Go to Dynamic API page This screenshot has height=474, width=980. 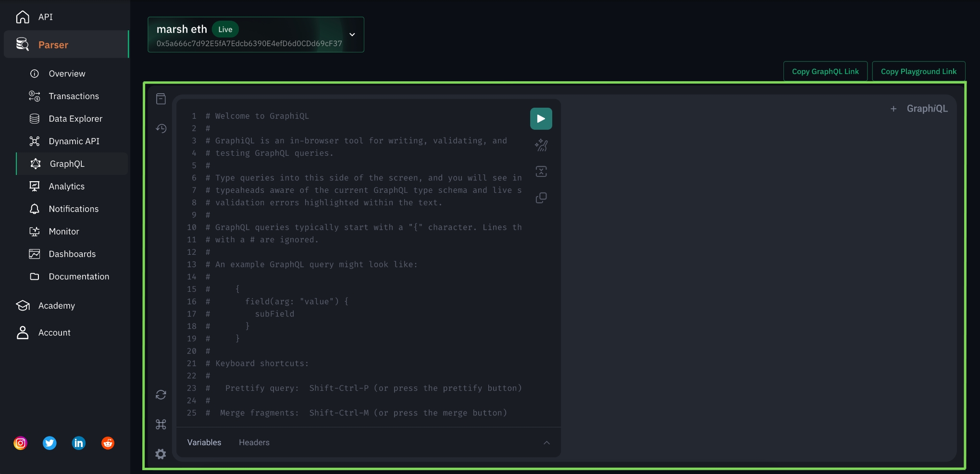click(74, 141)
